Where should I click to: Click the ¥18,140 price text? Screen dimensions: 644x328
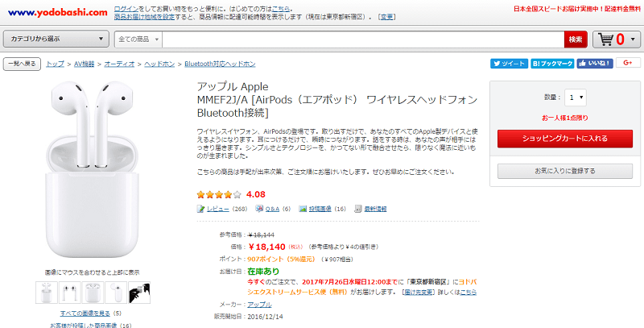click(266, 247)
